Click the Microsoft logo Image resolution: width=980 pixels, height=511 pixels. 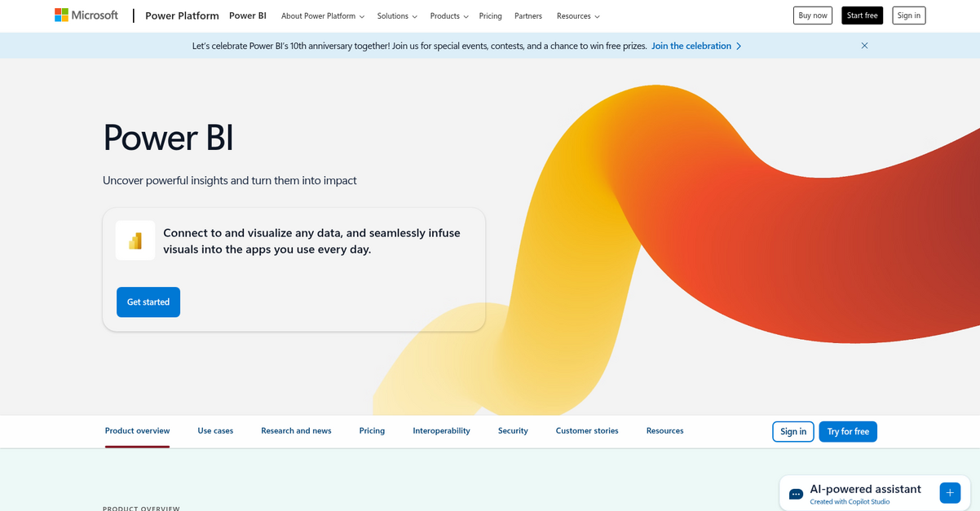pos(86,15)
